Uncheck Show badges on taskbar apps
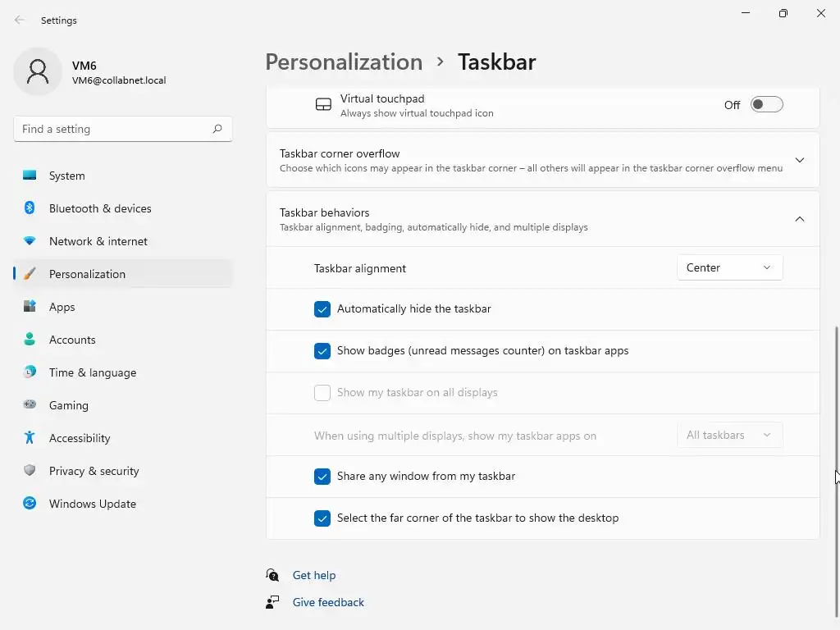 pyautogui.click(x=322, y=351)
